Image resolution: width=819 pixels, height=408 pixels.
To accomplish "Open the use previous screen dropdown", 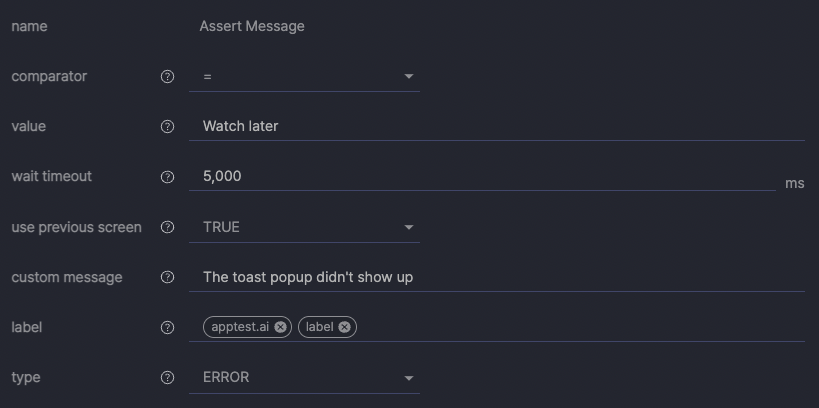I will (304, 227).
